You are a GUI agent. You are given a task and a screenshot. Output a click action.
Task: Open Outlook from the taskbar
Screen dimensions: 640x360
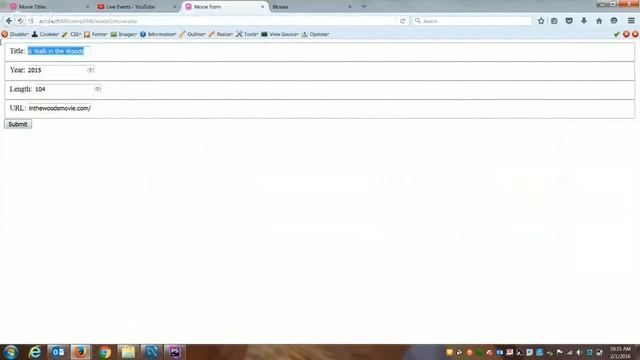58,352
